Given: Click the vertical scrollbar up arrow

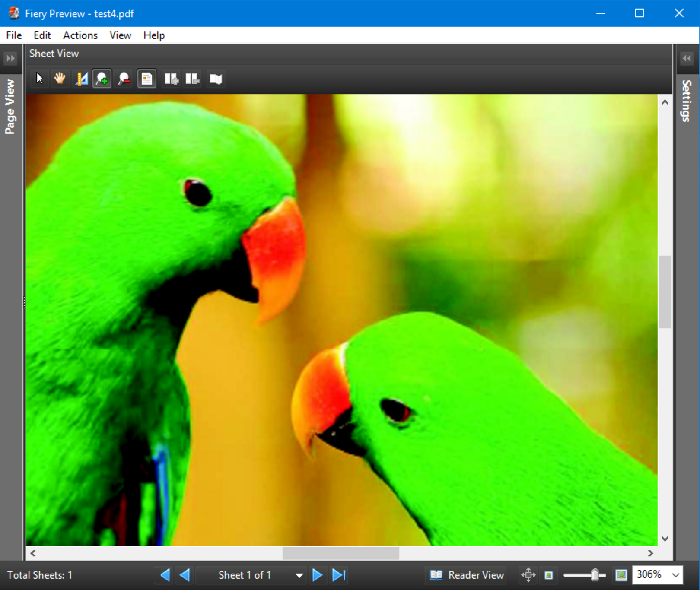Looking at the screenshot, I should click(665, 102).
